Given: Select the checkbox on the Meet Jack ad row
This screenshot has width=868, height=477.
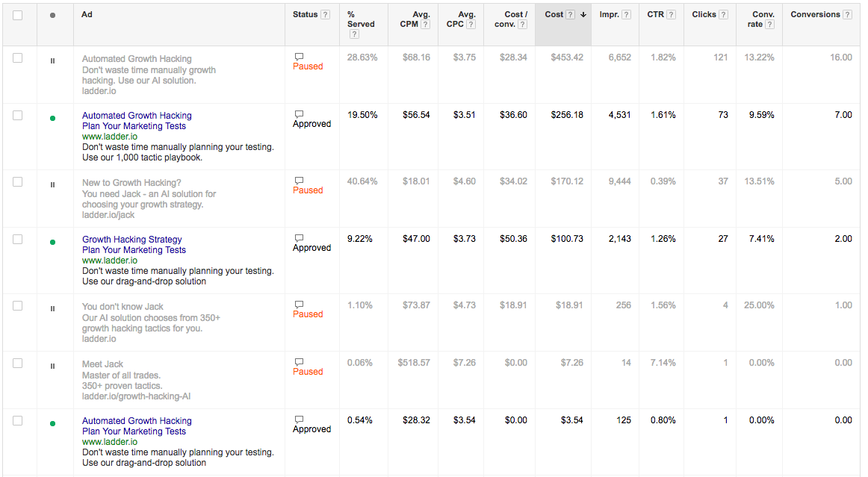Looking at the screenshot, I should tap(19, 364).
